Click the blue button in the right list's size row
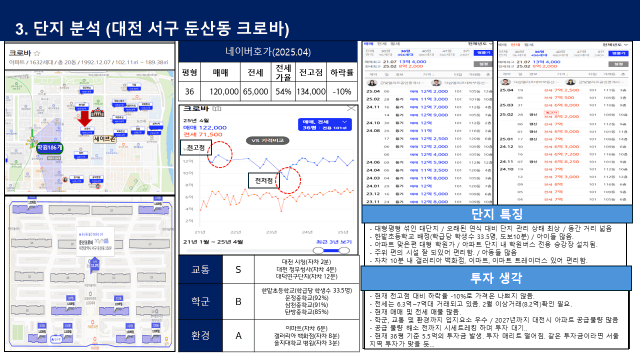The image size is (640, 360). pyautogui.click(x=618, y=53)
